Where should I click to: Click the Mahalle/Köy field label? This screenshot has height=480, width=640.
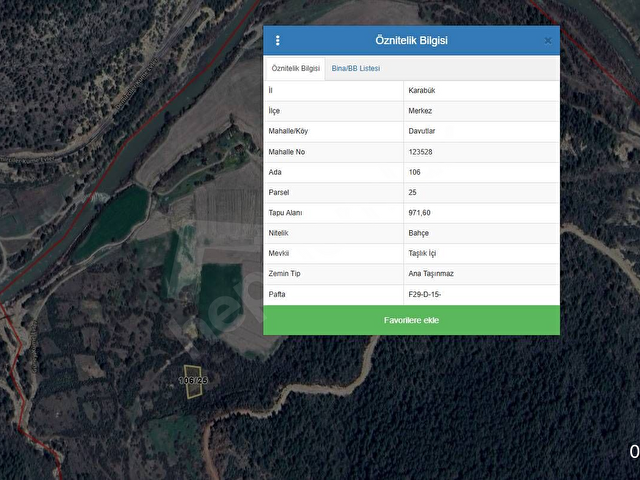point(288,131)
